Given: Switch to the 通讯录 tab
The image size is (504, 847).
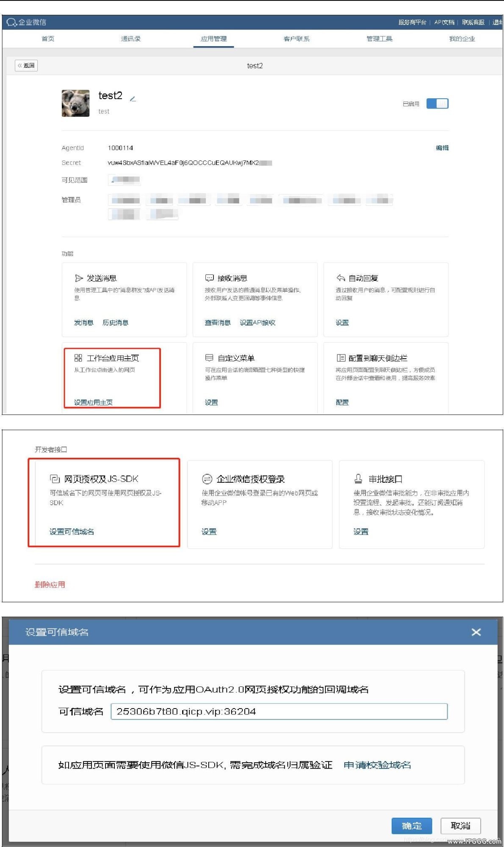Looking at the screenshot, I should pos(130,39).
